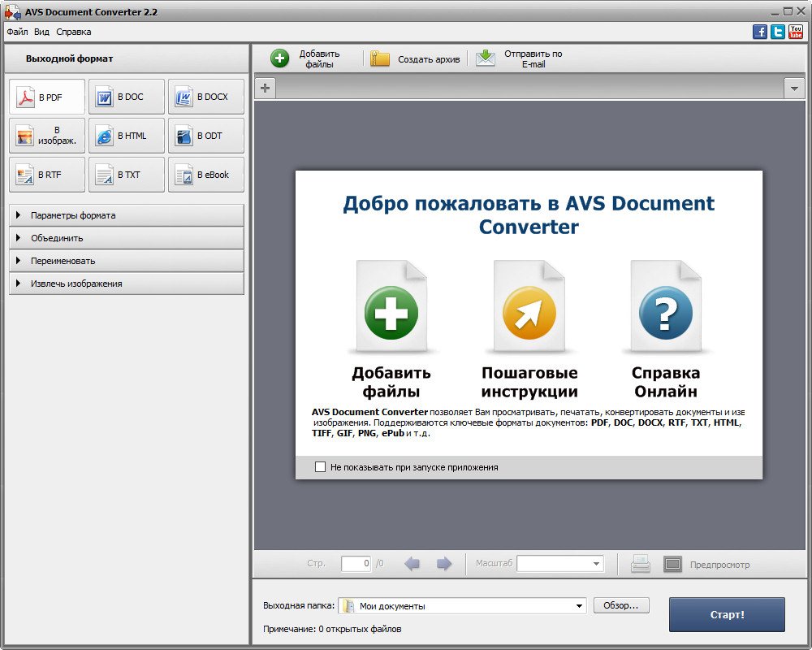Click the Обзор... browse button
The width and height of the screenshot is (812, 650).
621,605
